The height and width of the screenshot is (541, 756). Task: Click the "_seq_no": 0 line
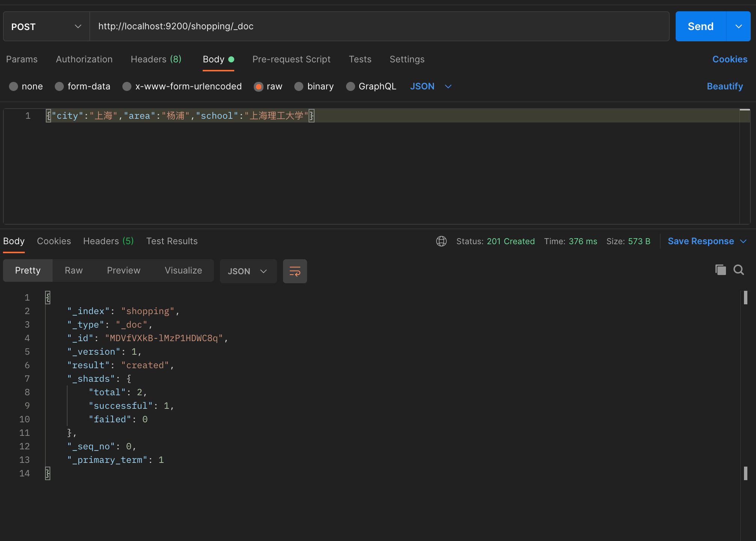coord(102,446)
